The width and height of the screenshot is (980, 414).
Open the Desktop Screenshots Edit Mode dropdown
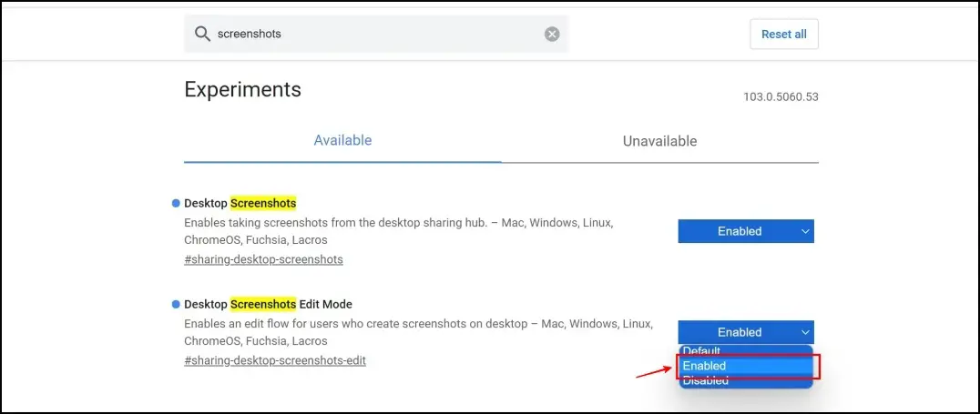(746, 332)
